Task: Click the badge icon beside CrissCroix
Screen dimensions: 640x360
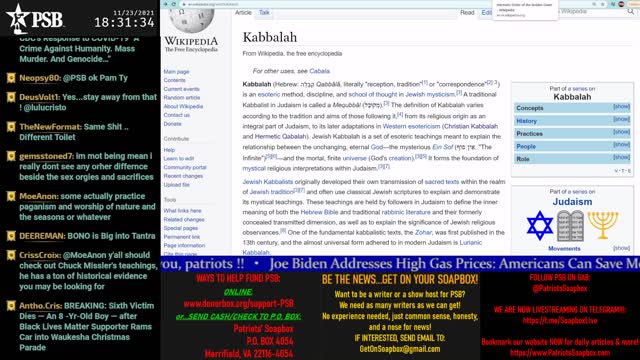Action: coord(11,255)
